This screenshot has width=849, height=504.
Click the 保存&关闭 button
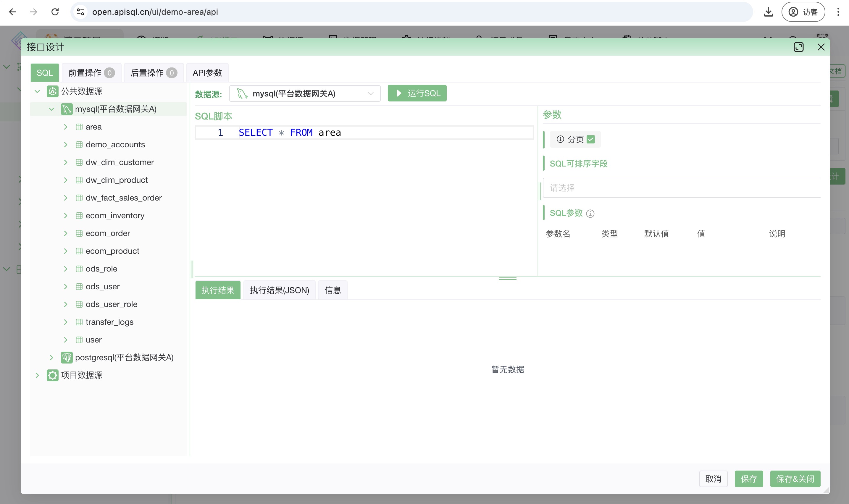coord(795,479)
